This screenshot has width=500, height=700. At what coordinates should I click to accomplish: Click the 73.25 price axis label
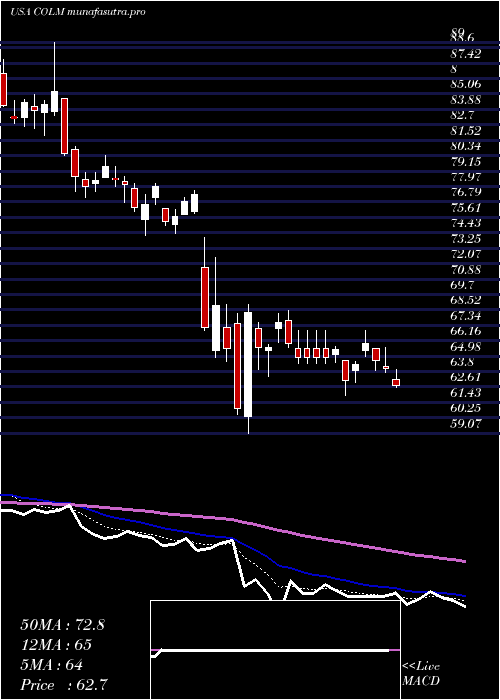(x=466, y=238)
